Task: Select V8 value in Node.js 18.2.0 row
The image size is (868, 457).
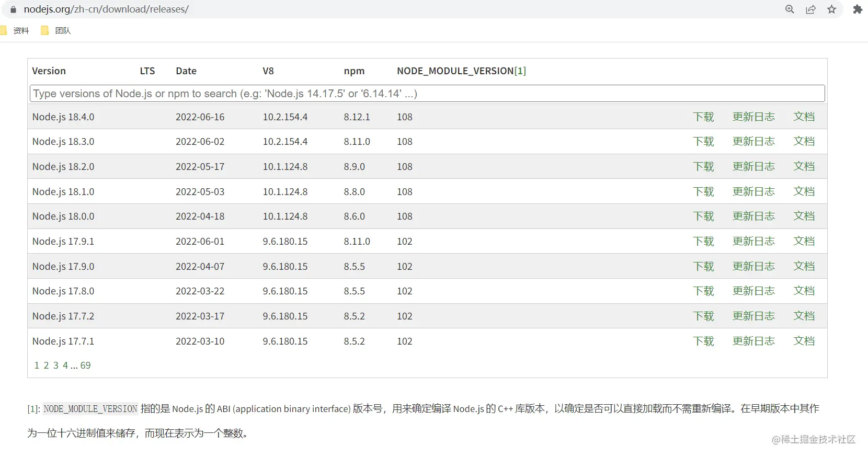Action: [285, 167]
